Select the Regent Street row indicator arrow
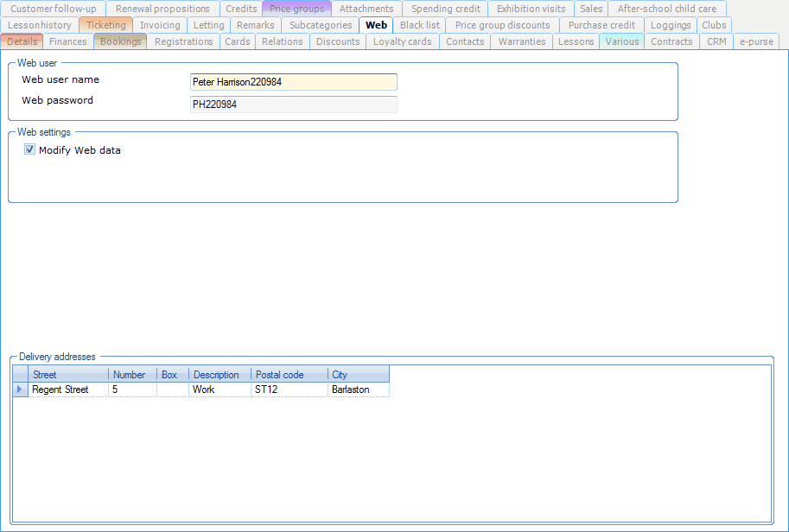 [20, 390]
